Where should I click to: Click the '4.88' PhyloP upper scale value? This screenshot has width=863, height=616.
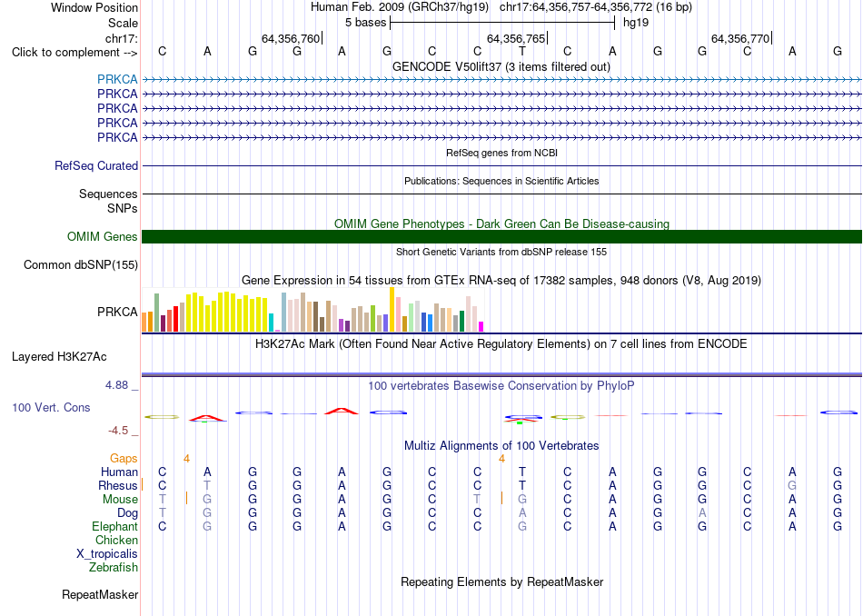(116, 385)
